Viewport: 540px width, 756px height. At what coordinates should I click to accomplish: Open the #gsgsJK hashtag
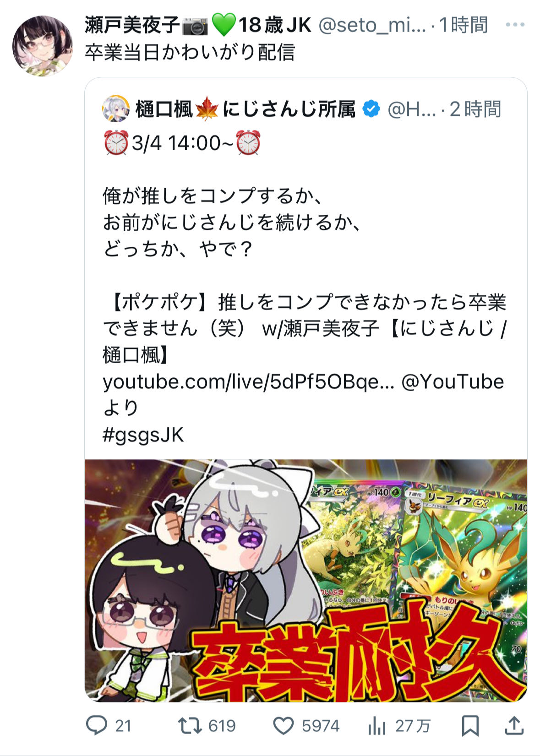[143, 435]
